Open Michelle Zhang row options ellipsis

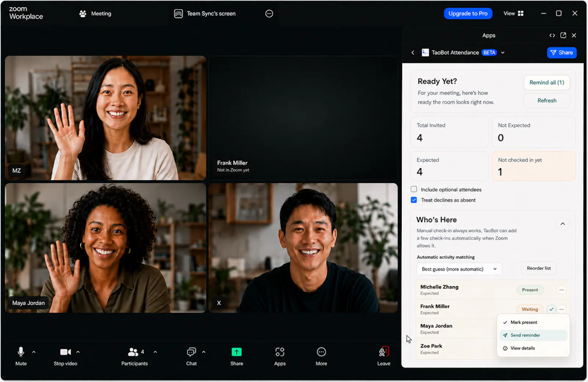[x=562, y=290]
